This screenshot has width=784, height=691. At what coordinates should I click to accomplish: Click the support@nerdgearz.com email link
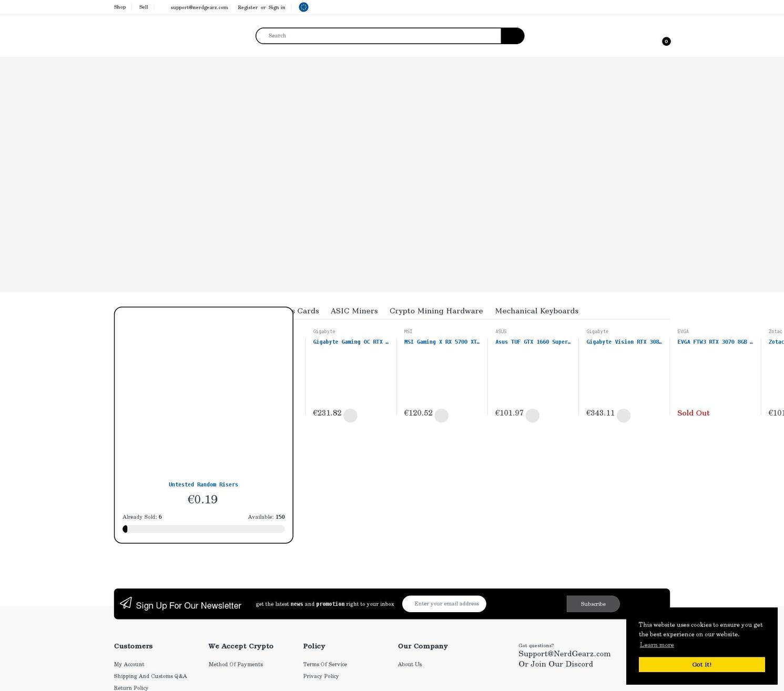(199, 7)
